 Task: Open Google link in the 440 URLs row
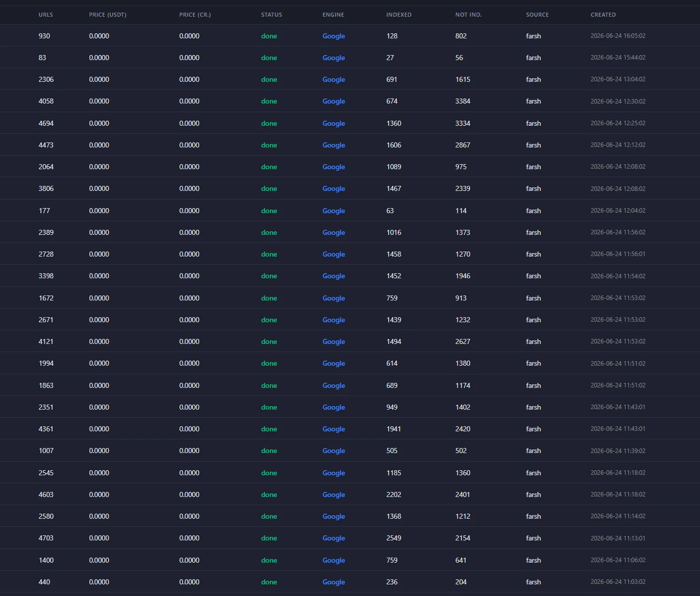pyautogui.click(x=334, y=582)
